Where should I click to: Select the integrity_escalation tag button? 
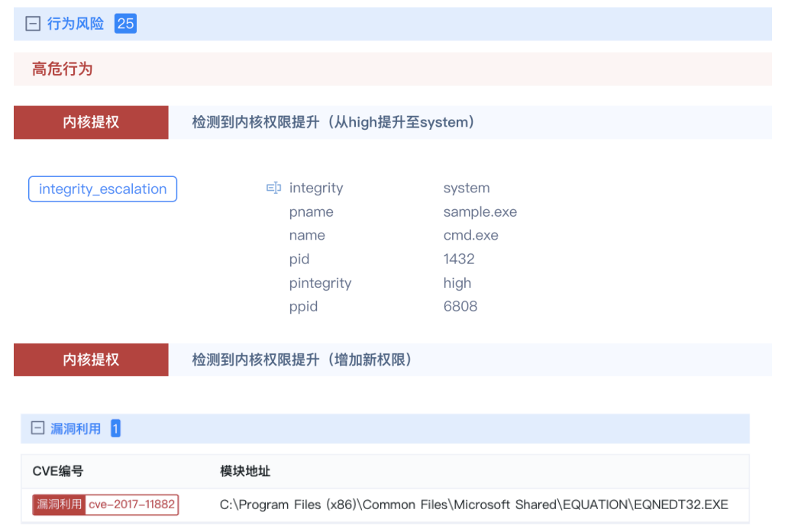pyautogui.click(x=102, y=189)
